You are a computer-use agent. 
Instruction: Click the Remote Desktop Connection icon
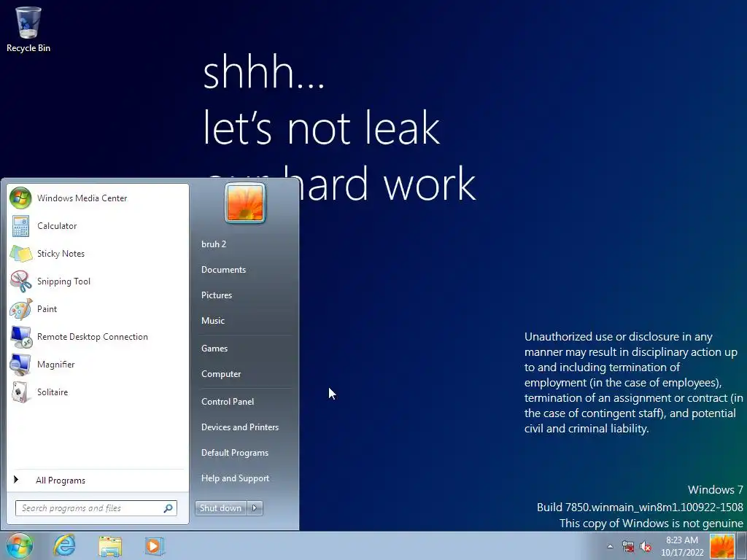tap(20, 337)
